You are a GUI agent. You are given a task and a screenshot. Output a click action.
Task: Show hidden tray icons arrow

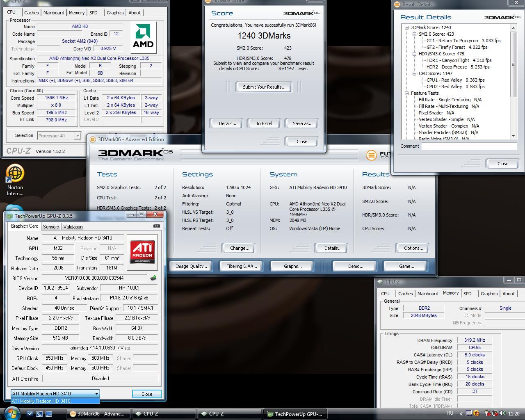pos(461,414)
